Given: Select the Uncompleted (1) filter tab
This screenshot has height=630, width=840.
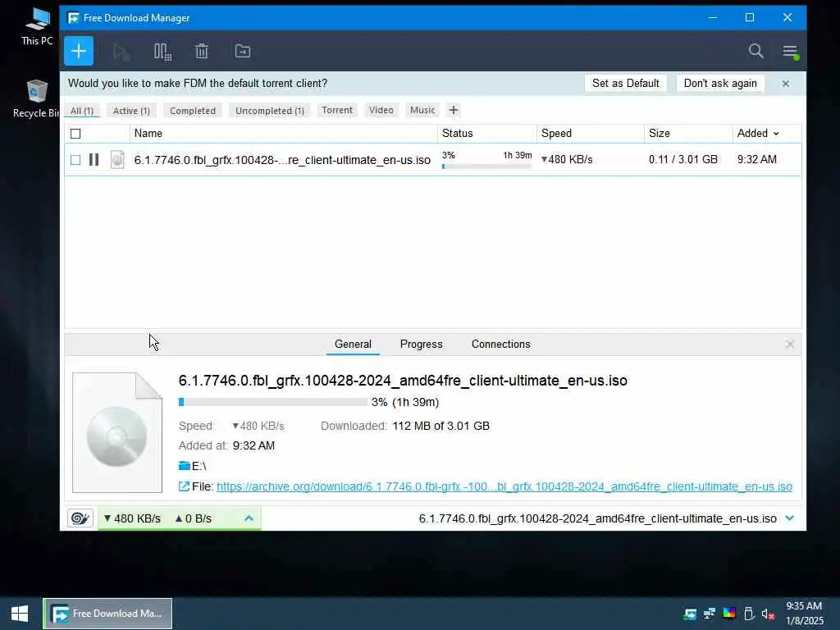Looking at the screenshot, I should tap(269, 111).
